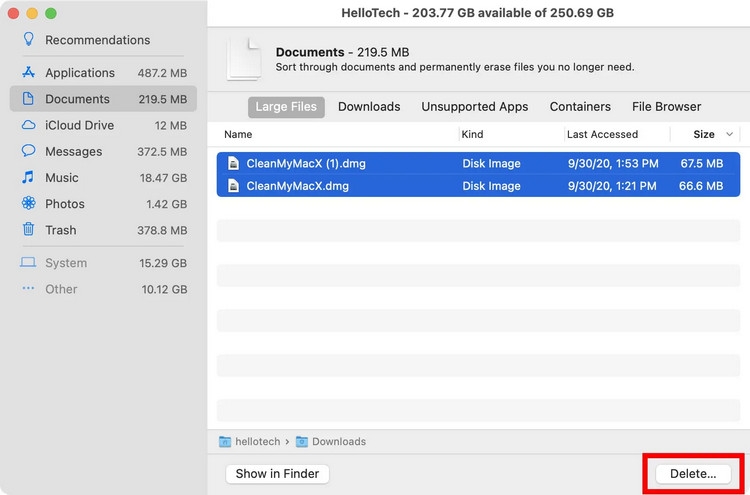Sort list by Name column header
Screen dimensions: 750x495
tap(238, 134)
